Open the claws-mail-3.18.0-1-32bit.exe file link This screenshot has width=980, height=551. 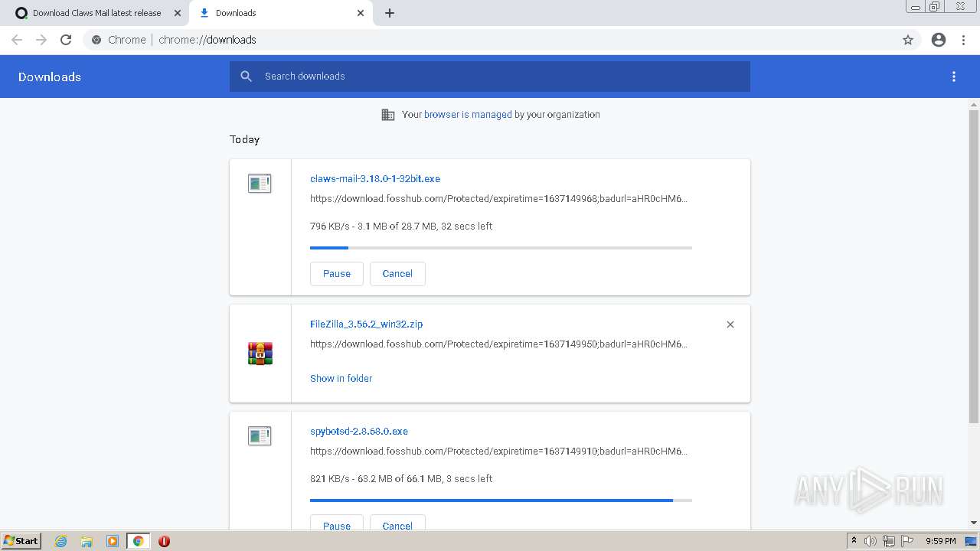click(375, 179)
